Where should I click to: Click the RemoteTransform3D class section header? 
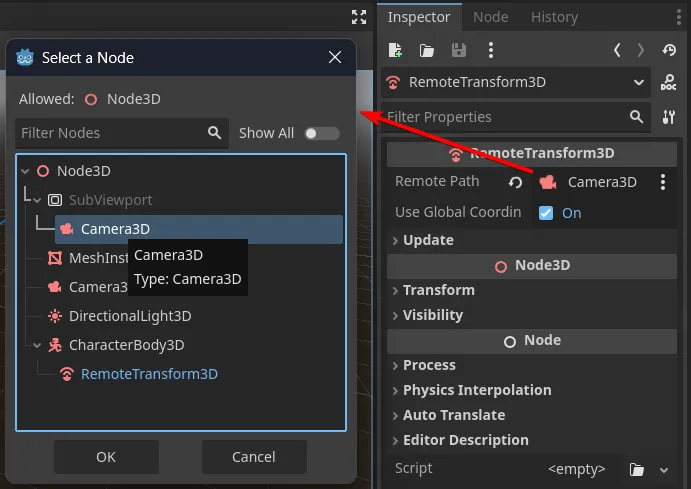click(531, 153)
